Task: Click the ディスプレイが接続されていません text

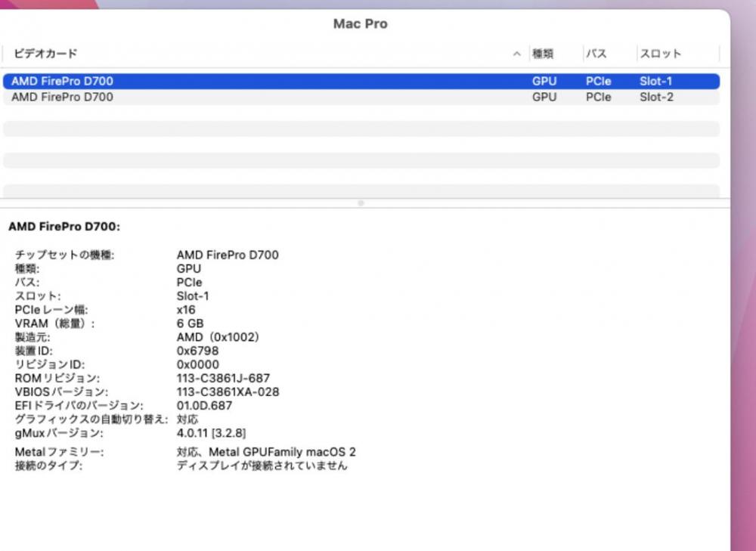Action: (262, 466)
